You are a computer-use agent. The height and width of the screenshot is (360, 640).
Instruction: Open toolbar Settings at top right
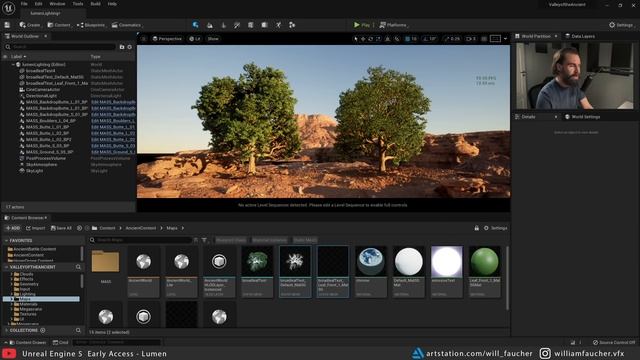click(x=621, y=25)
